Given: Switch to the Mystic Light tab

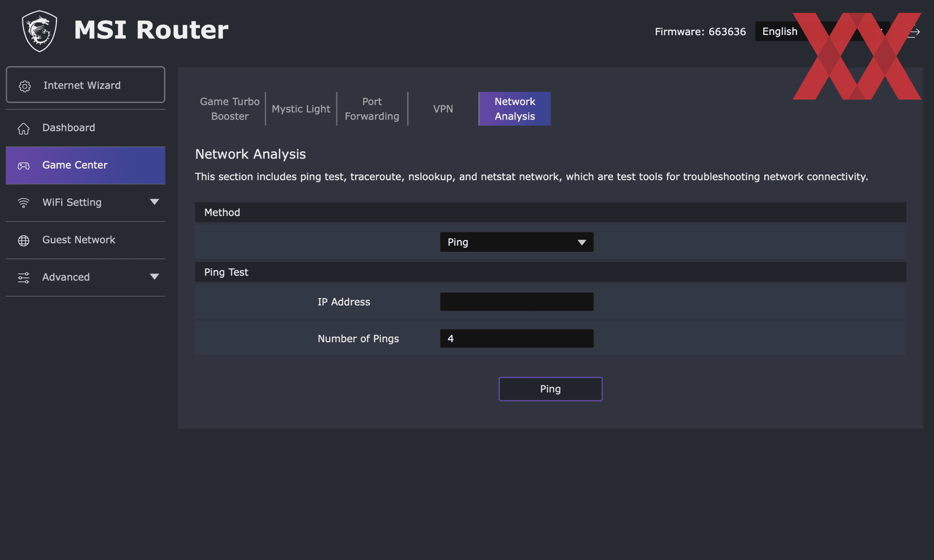Looking at the screenshot, I should [x=301, y=109].
